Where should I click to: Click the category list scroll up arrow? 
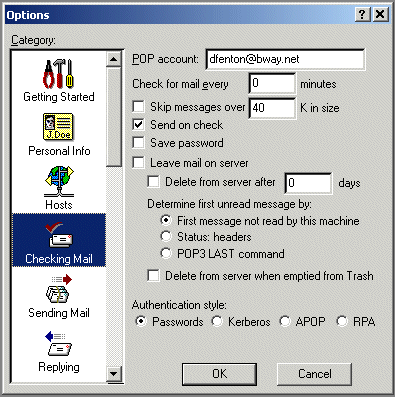click(x=114, y=59)
